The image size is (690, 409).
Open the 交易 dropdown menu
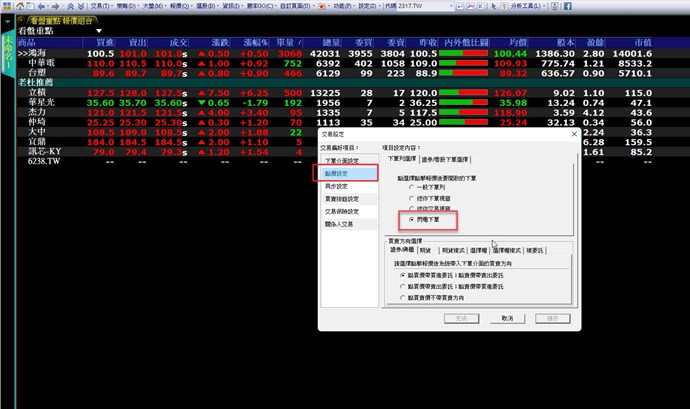[x=97, y=6]
